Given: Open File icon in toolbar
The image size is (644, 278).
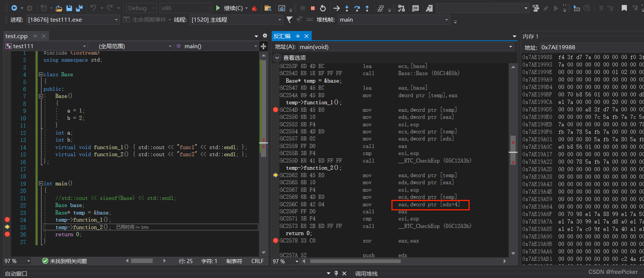Looking at the screenshot, I should click(x=59, y=8).
